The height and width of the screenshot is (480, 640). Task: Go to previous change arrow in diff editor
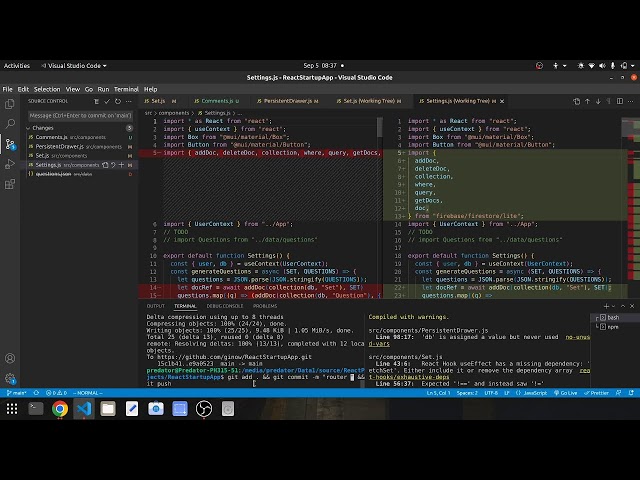point(587,101)
